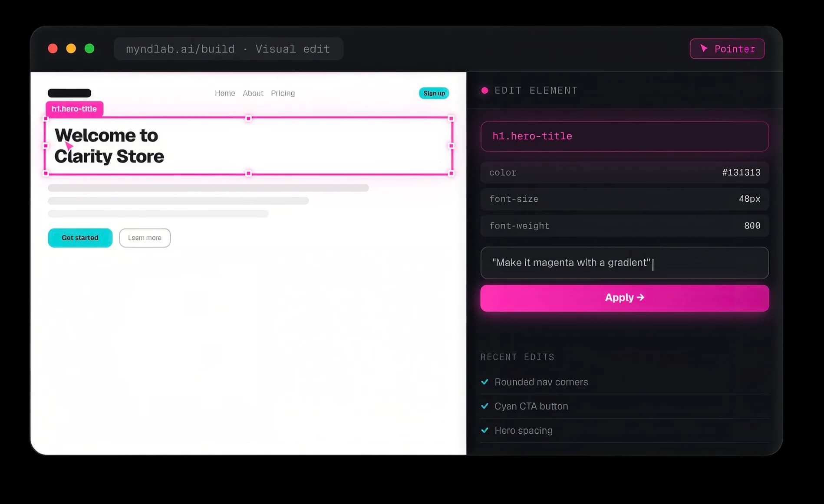Open the About nav link
This screenshot has height=504, width=824.
[x=253, y=93]
